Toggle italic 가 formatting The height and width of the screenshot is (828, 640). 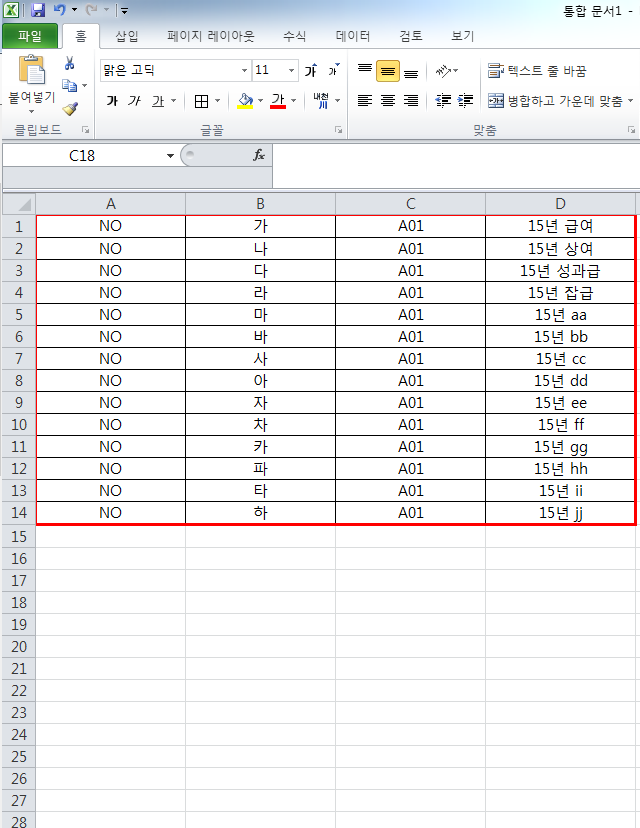click(135, 101)
